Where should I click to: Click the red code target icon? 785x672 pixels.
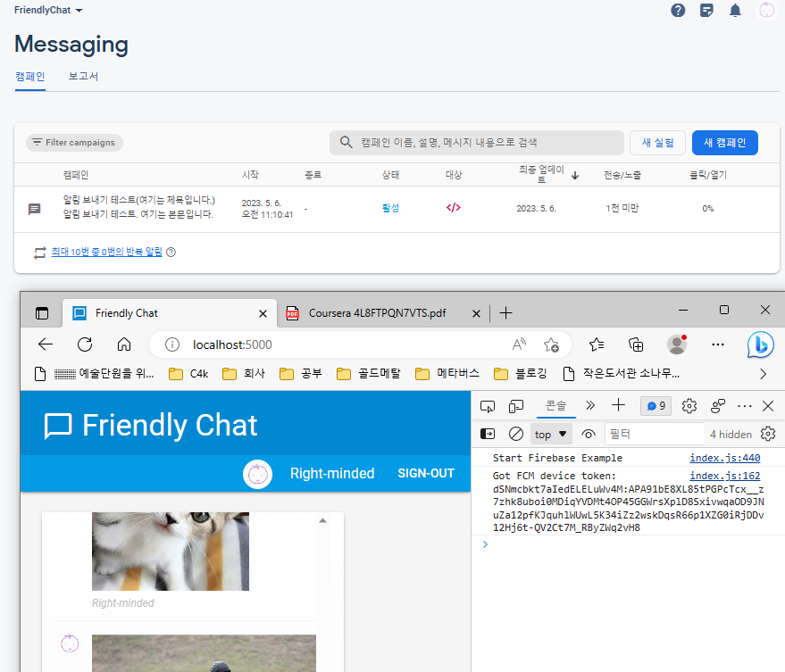(454, 208)
